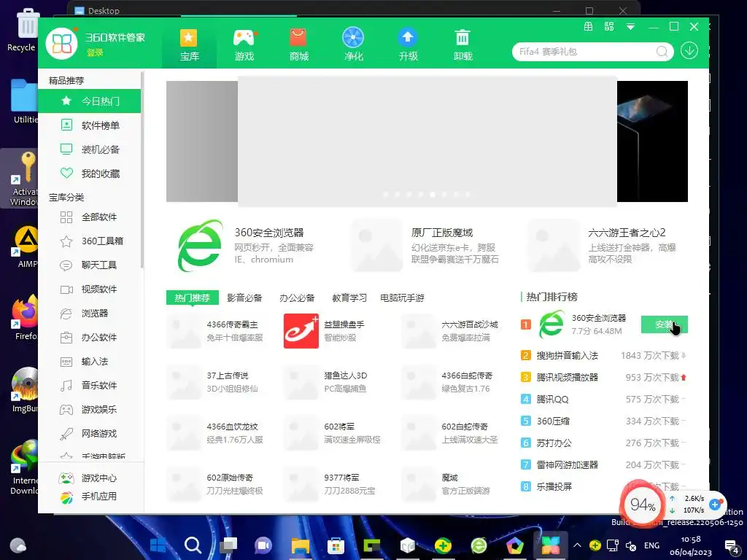Click the 94% memory accelerator ball
The width and height of the screenshot is (747, 560).
(x=642, y=505)
